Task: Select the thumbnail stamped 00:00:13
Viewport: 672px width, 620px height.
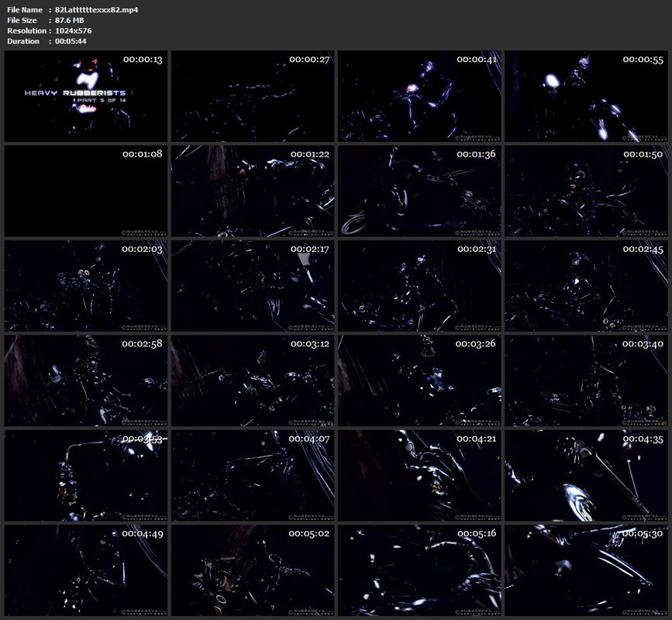Action: coord(86,96)
